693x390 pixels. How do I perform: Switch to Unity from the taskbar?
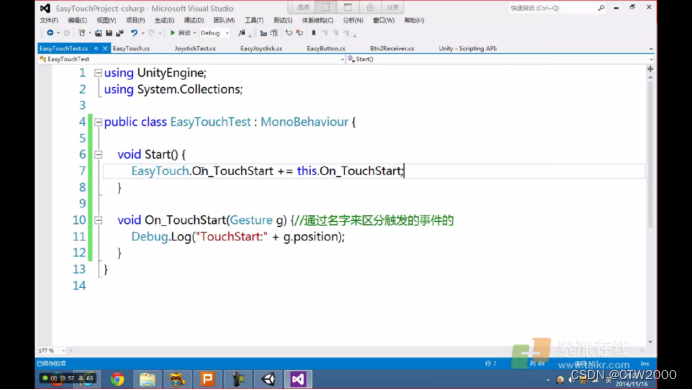click(x=268, y=379)
